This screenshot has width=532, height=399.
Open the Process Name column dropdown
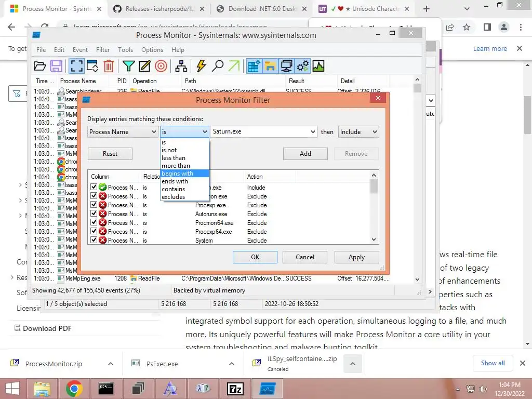pos(123,131)
